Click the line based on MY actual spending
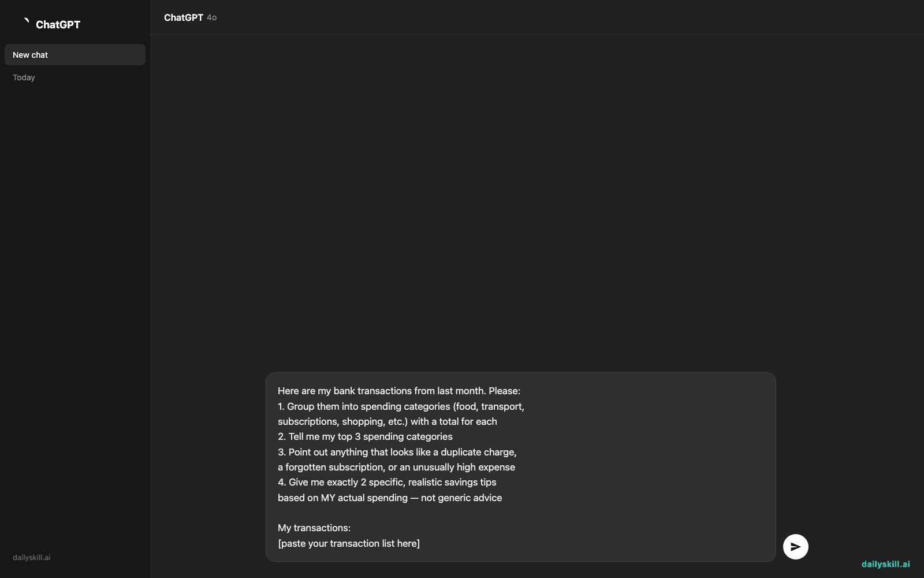The height and width of the screenshot is (578, 924). pos(390,498)
